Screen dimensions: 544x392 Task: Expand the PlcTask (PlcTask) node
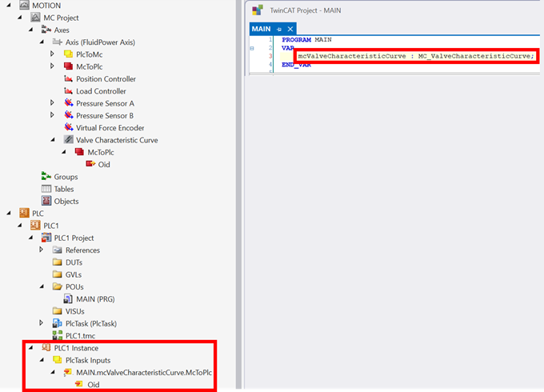click(x=41, y=323)
